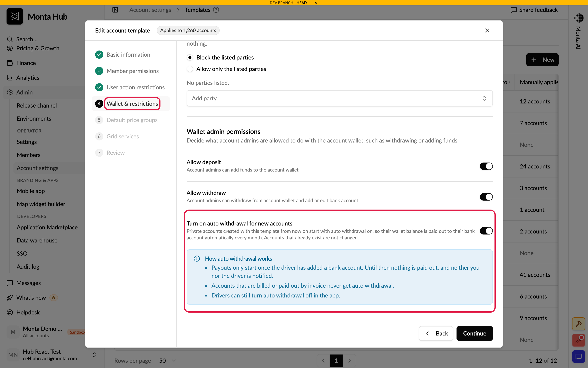
Task: Toggle the Allow withdraw switch
Action: [486, 197]
